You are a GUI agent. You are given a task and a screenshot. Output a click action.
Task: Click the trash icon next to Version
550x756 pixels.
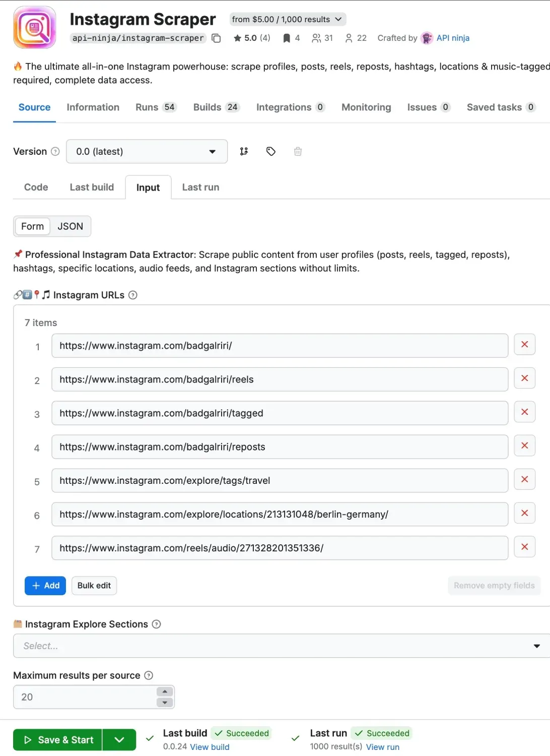[x=298, y=151]
